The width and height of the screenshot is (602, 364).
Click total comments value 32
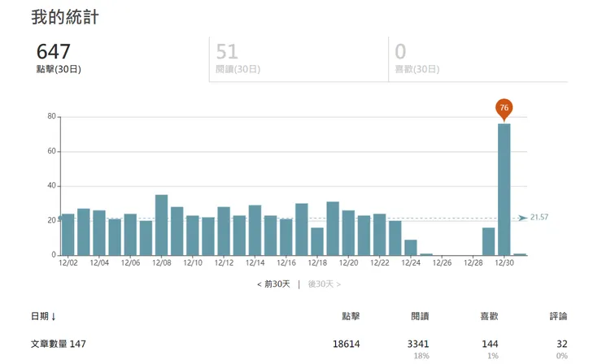point(562,344)
